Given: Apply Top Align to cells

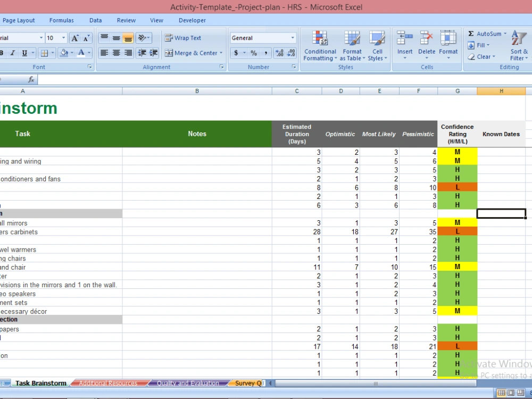Looking at the screenshot, I should click(104, 38).
